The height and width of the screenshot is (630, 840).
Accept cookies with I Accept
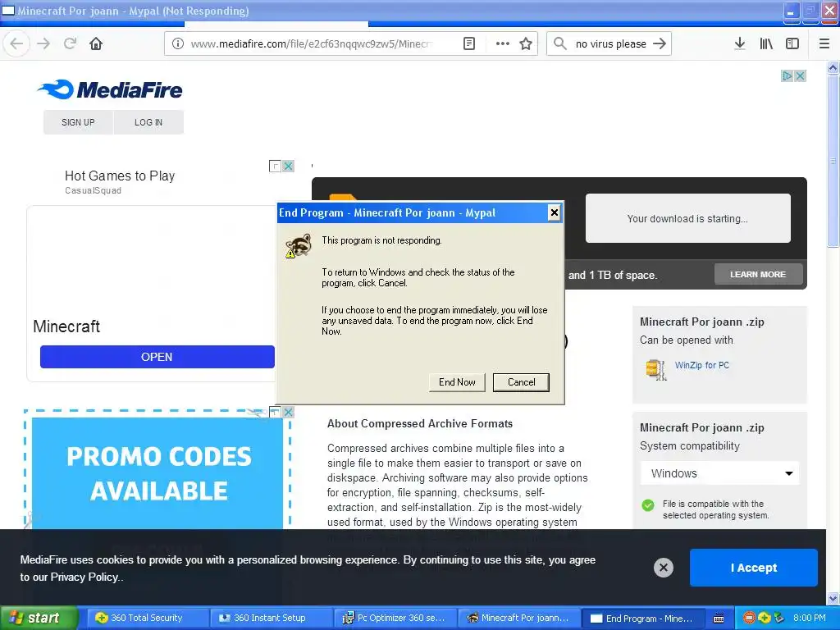[753, 568]
